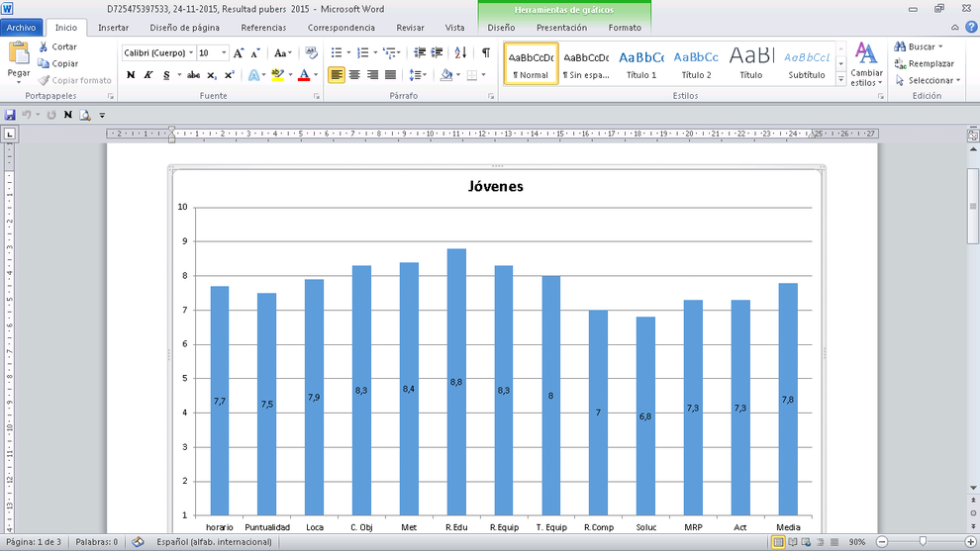The image size is (980, 551).
Task: Click the spelling check status bar icon
Action: pyautogui.click(x=139, y=542)
